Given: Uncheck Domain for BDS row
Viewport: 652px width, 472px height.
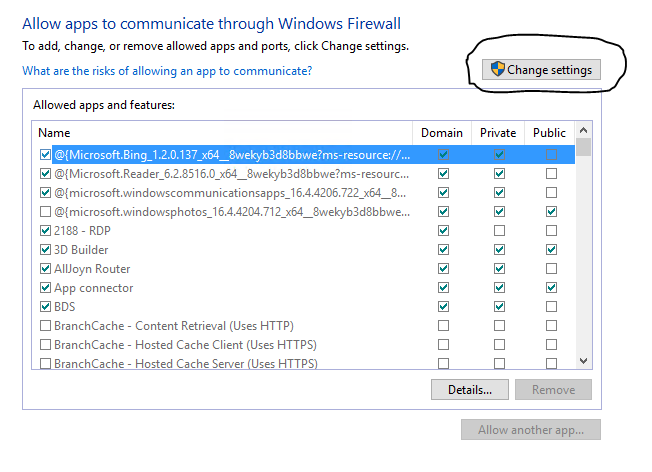Looking at the screenshot, I should click(444, 306).
